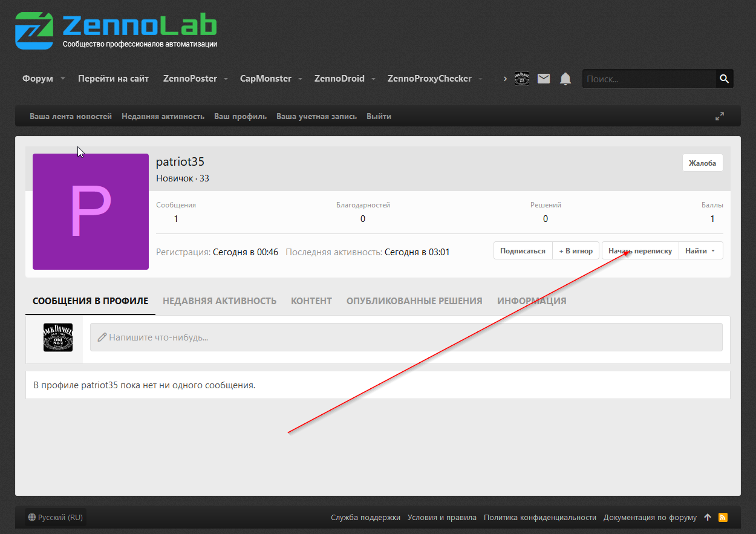Click patriot35 username heading
This screenshot has width=756, height=534.
point(180,161)
